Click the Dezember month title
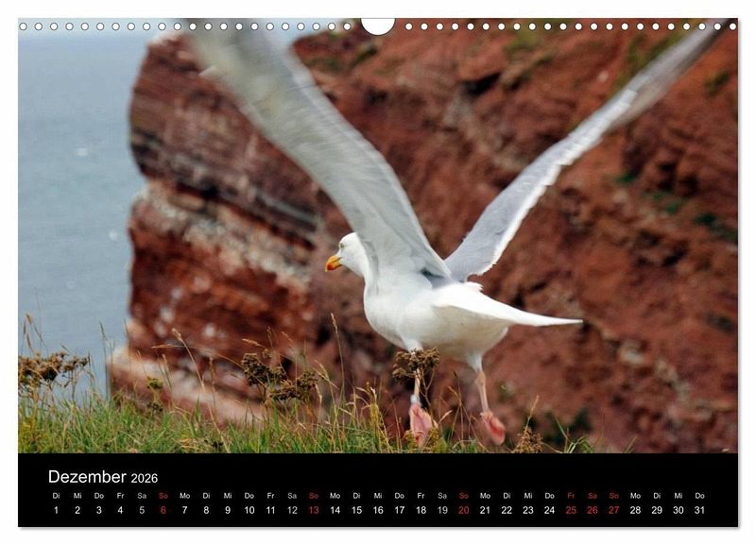Image resolution: width=756 pixels, height=545 pixels. point(87,477)
